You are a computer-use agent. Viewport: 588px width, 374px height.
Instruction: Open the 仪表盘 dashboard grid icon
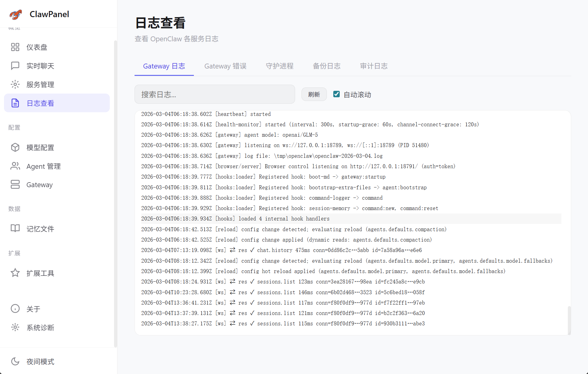click(x=15, y=47)
